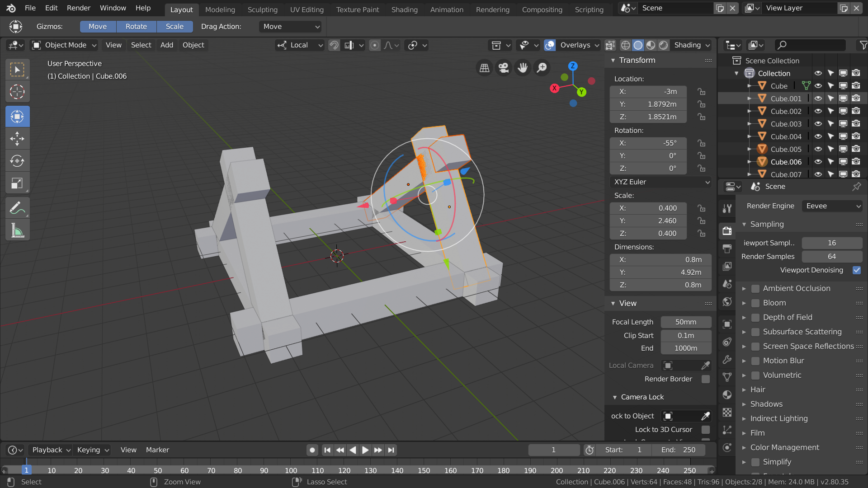Image resolution: width=868 pixels, height=488 pixels.
Task: Collapse the Transform panel
Action: coord(613,61)
